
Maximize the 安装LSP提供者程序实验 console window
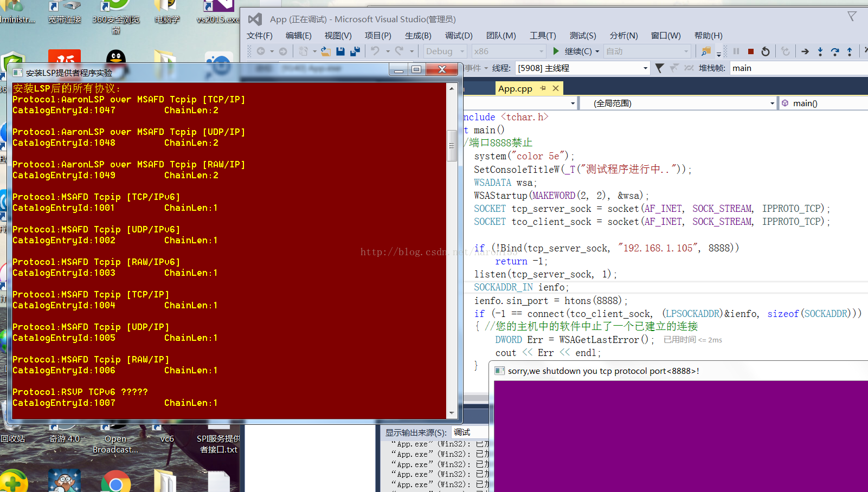pyautogui.click(x=416, y=69)
